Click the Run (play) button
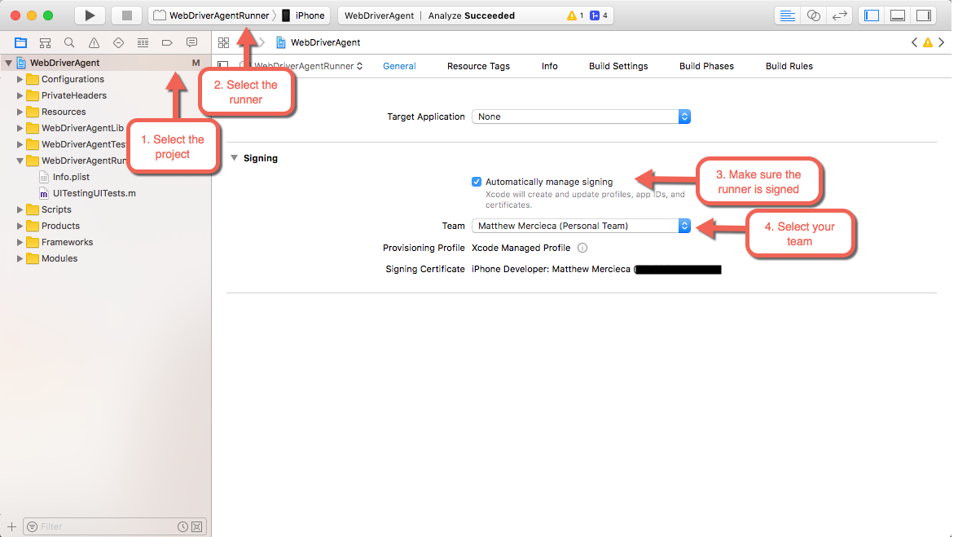The image size is (980, 537). [x=90, y=15]
